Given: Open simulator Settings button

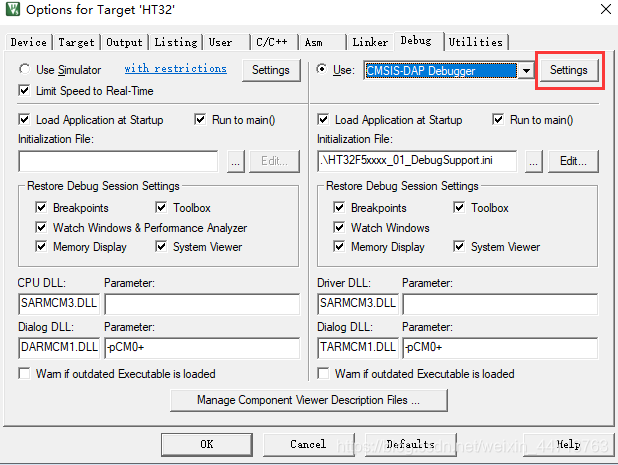Looking at the screenshot, I should [271, 70].
